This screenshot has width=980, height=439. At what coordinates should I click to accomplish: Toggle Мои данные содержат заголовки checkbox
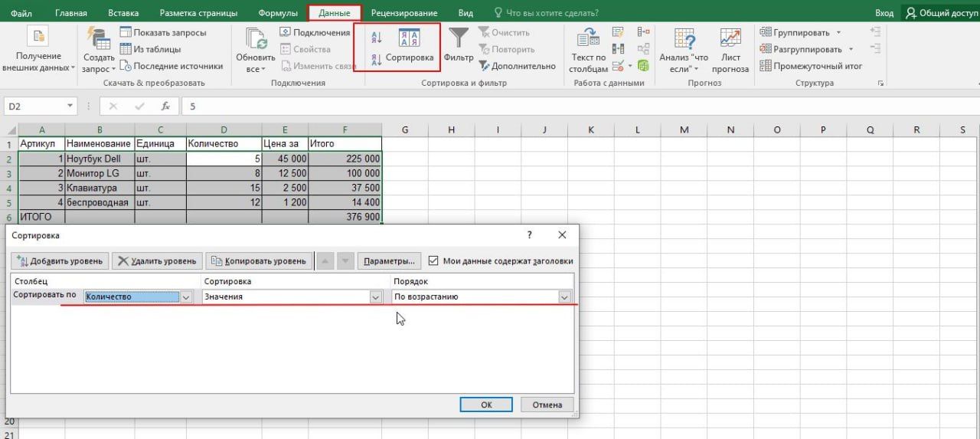click(434, 260)
